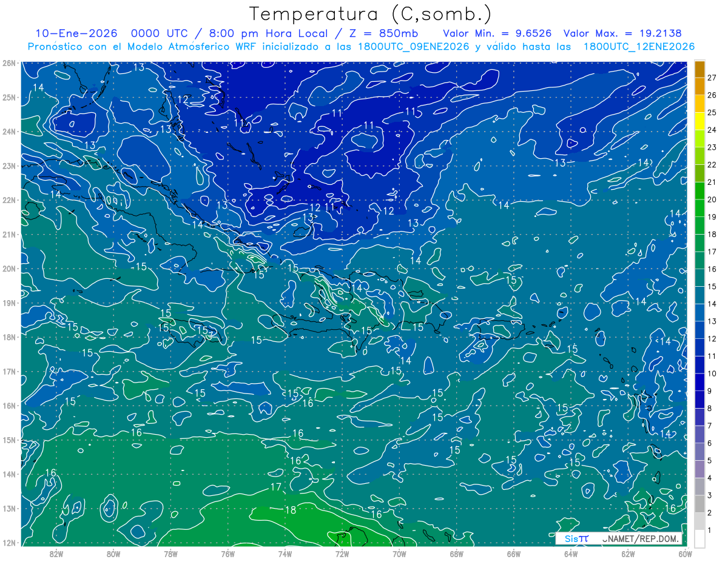Click the "82W" longitude axis label

coord(56,554)
